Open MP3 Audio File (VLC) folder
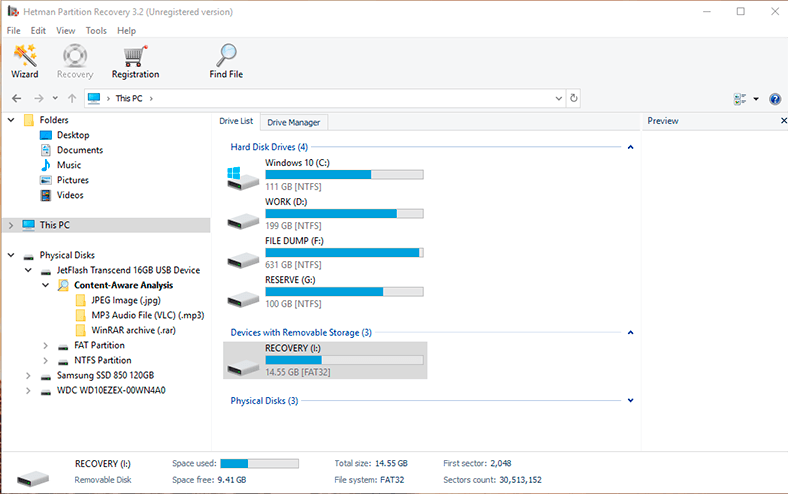The width and height of the screenshot is (788, 494). click(x=140, y=315)
